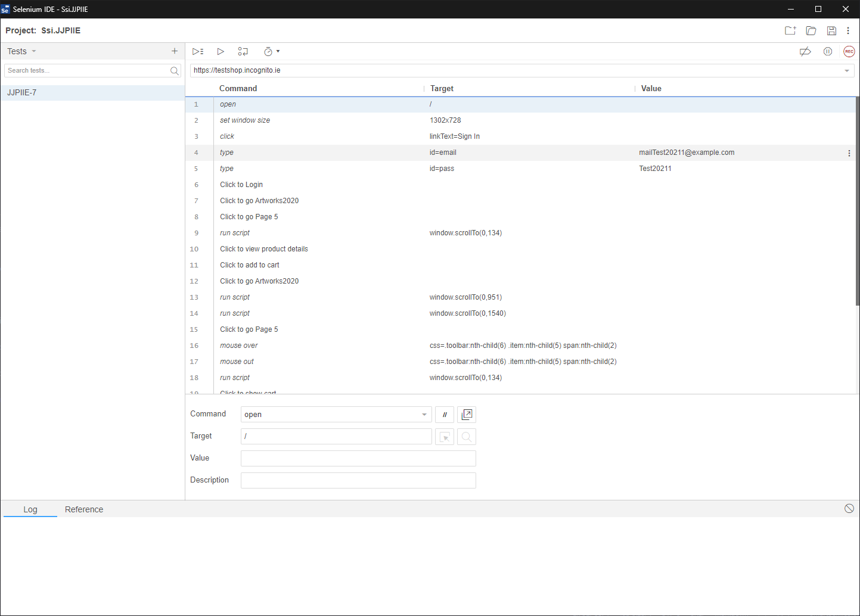Viewport: 860px width, 616px height.
Task: Select 'click' linkText=Sign In row
Action: [x=520, y=136]
